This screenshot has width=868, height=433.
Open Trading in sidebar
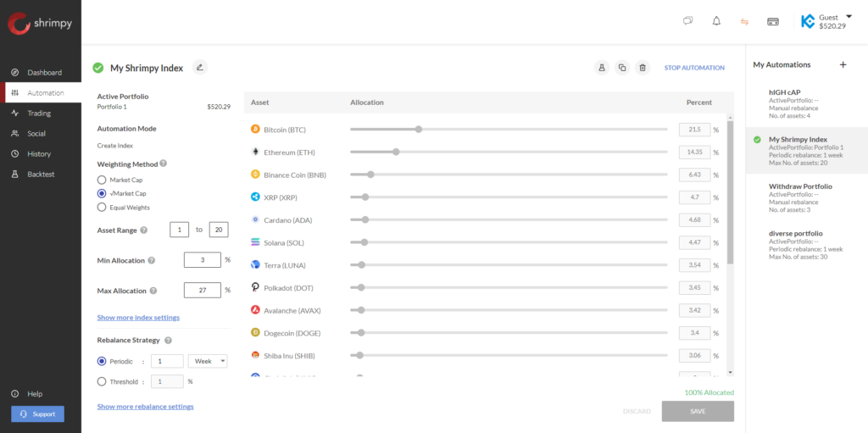point(41,113)
